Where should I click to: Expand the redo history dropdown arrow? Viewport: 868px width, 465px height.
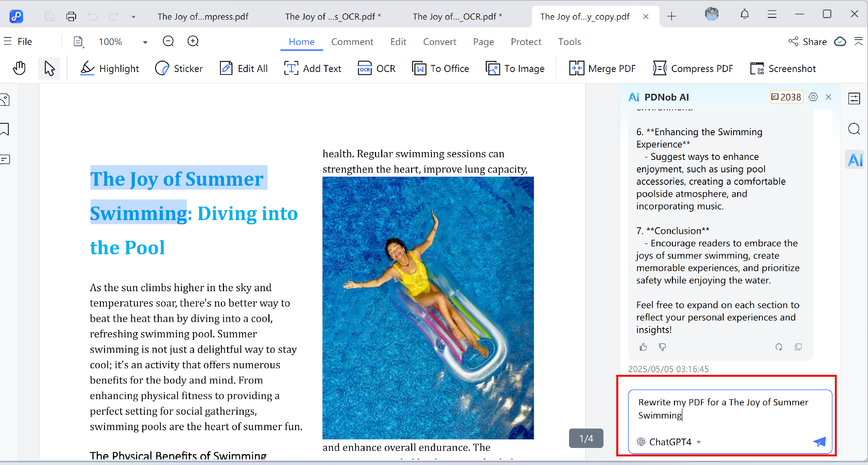click(133, 16)
